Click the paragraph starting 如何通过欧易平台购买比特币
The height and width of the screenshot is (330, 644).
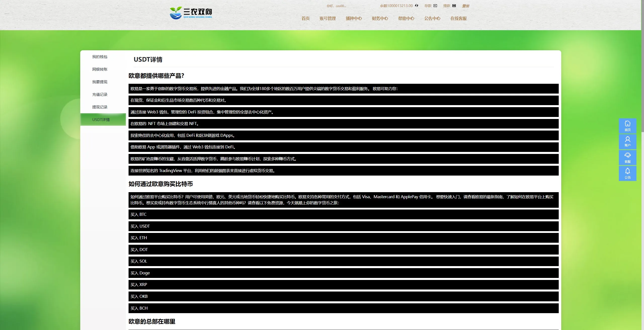tap(343, 200)
